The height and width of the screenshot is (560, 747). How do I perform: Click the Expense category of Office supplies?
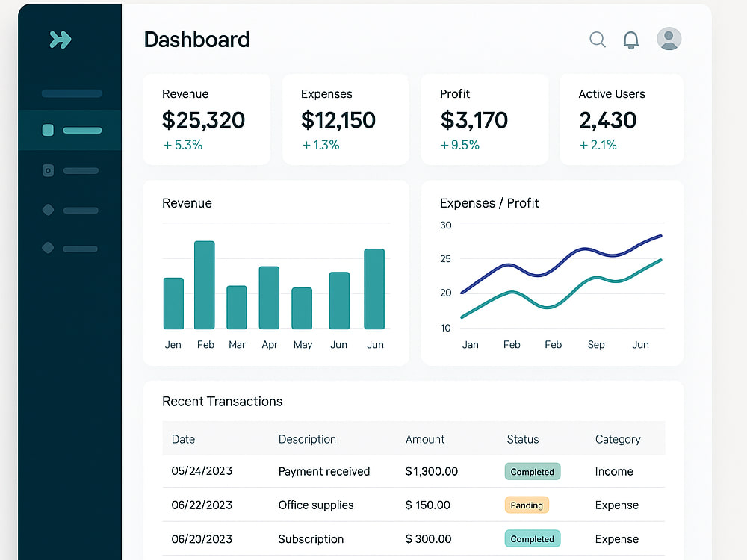pos(617,505)
